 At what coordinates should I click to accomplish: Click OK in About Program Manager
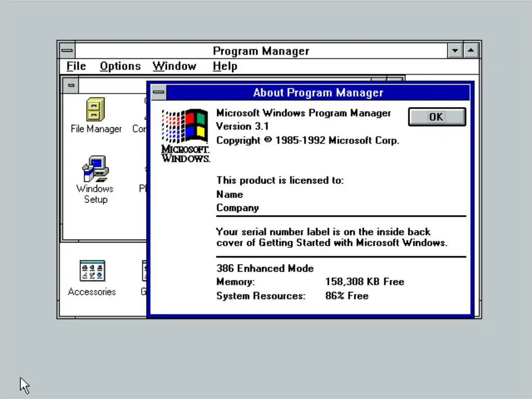pyautogui.click(x=437, y=117)
